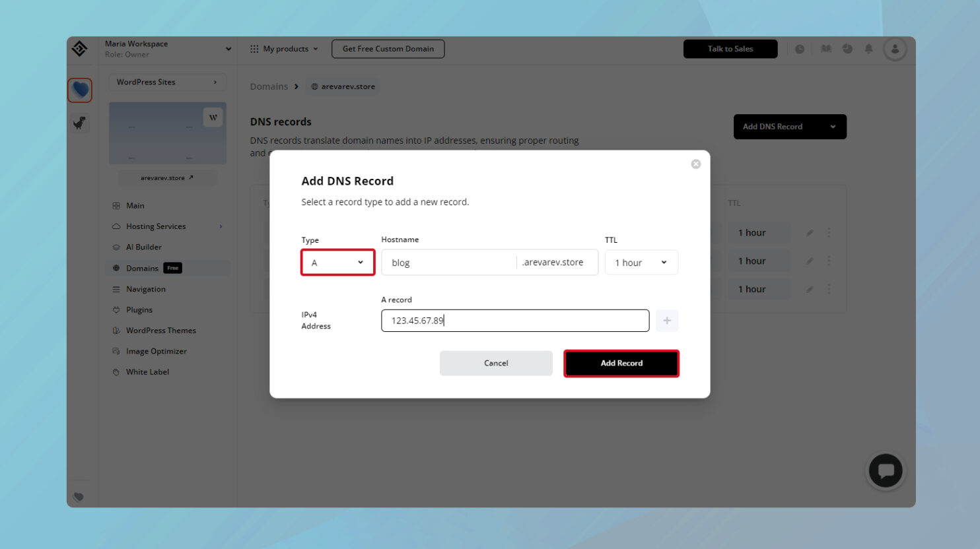Viewport: 980px width, 549px height.
Task: Open the My products dropdown
Action: pyautogui.click(x=284, y=48)
